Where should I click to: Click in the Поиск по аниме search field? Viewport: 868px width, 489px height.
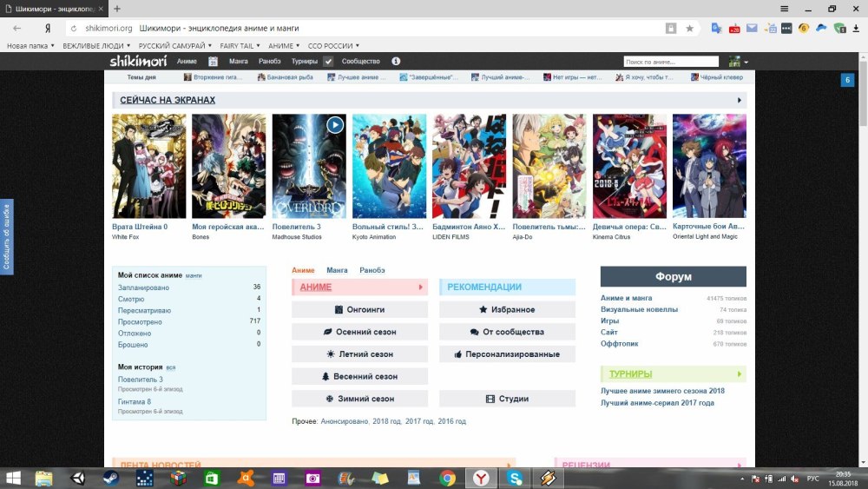click(671, 62)
